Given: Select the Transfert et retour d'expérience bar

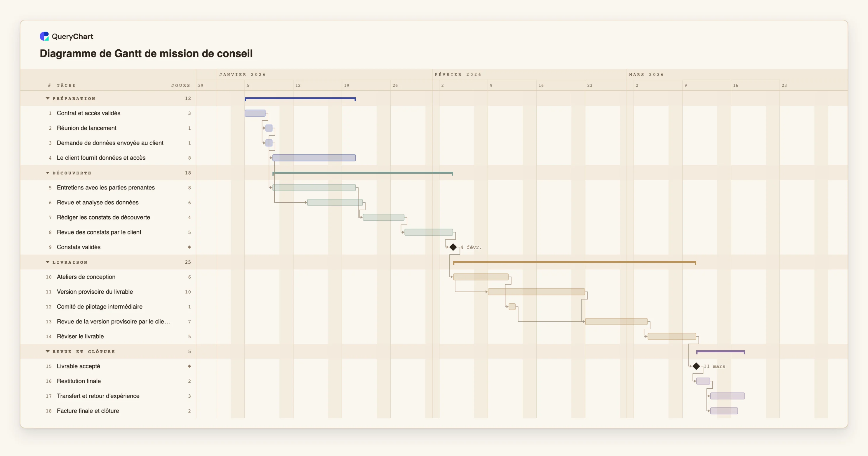Looking at the screenshot, I should point(728,396).
